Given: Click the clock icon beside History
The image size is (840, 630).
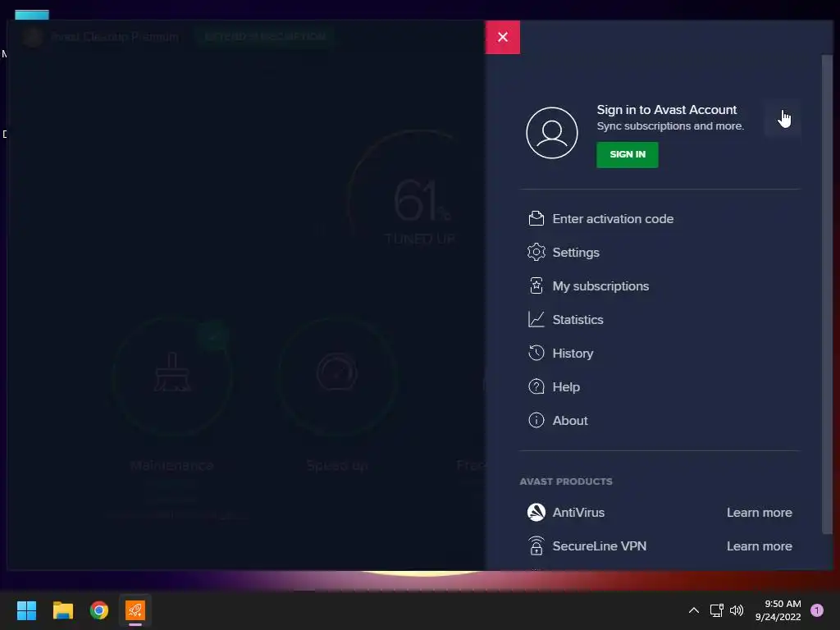Looking at the screenshot, I should point(536,353).
